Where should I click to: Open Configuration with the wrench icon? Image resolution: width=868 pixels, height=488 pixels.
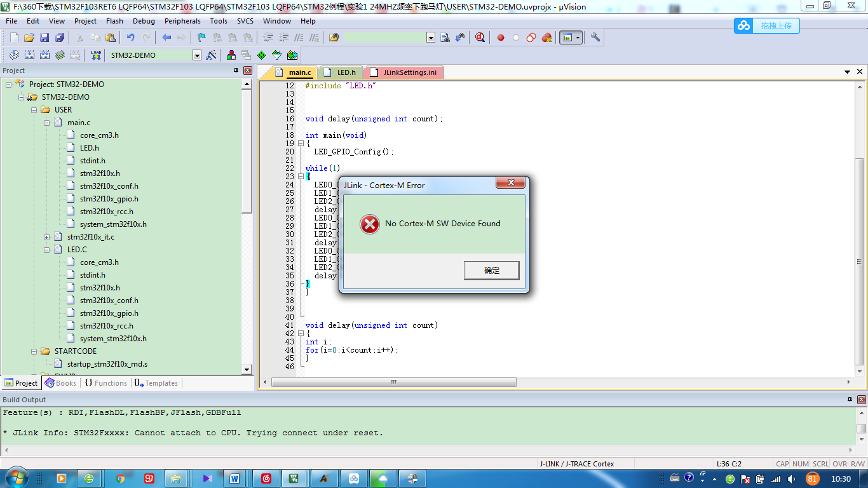[x=595, y=37]
